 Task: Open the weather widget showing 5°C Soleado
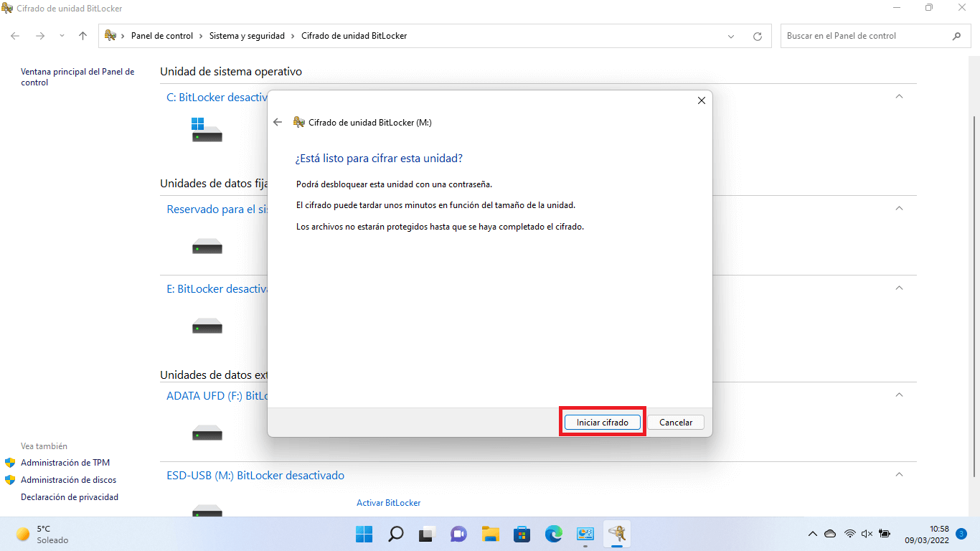coord(43,534)
